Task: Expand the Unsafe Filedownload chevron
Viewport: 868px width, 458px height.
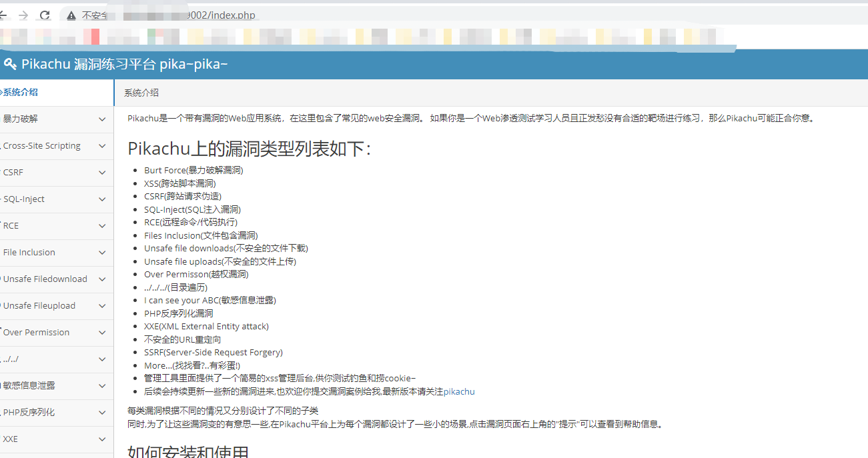Action: click(x=102, y=279)
